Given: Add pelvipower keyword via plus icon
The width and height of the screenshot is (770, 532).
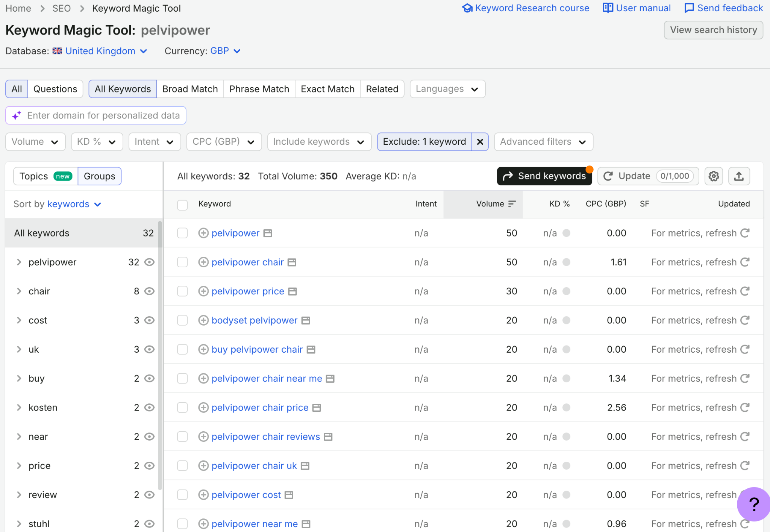Looking at the screenshot, I should (x=203, y=233).
